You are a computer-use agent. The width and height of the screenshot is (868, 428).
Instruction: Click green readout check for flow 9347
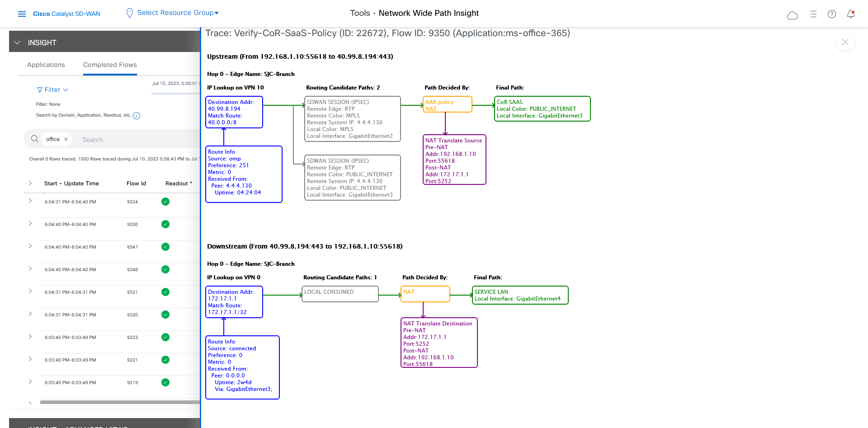tap(165, 247)
